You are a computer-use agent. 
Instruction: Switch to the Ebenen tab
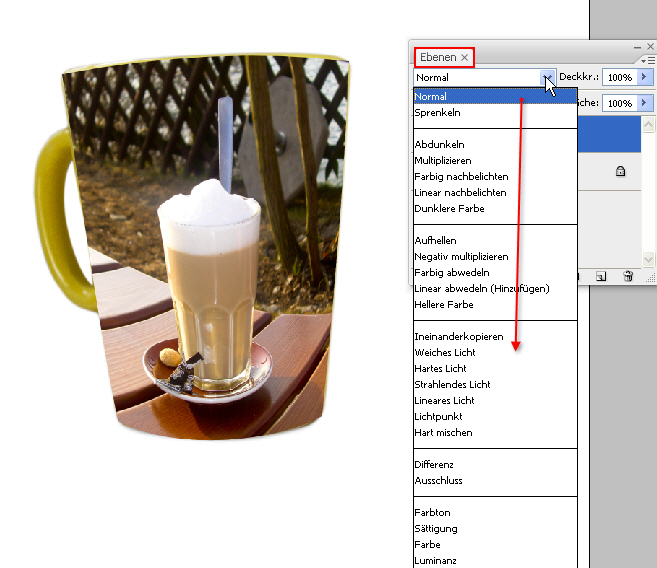[437, 58]
